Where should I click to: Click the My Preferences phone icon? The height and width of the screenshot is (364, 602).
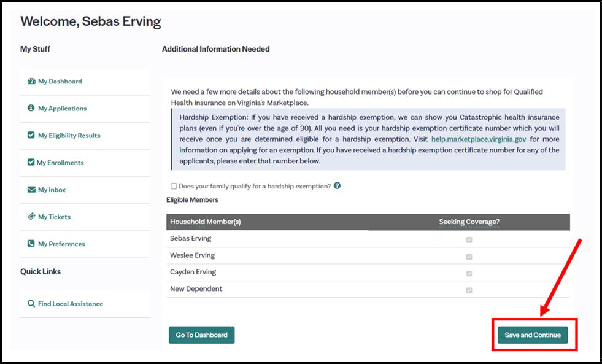click(31, 244)
